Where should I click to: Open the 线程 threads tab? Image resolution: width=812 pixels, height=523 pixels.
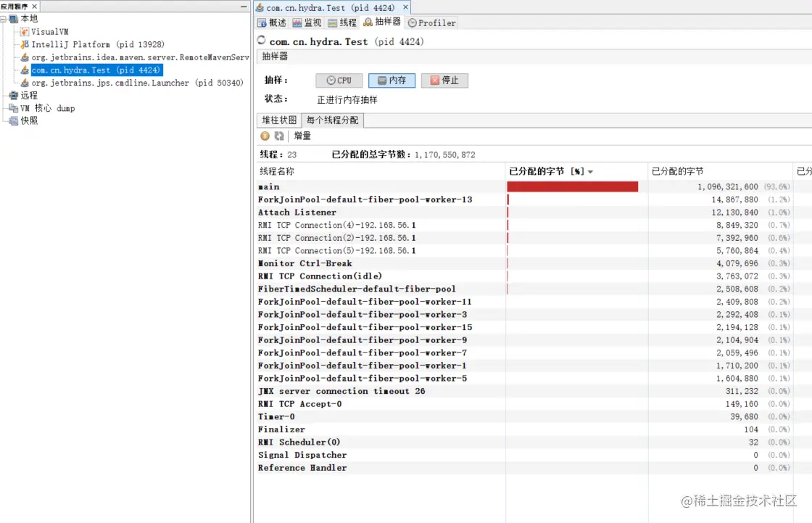pyautogui.click(x=342, y=22)
